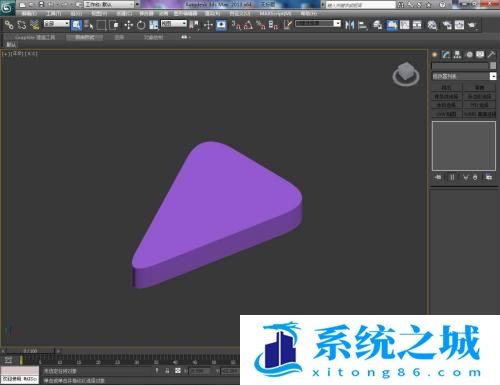Click the object color swatch in the Modify panel
Viewport: 500px width, 385px height.
[x=493, y=66]
